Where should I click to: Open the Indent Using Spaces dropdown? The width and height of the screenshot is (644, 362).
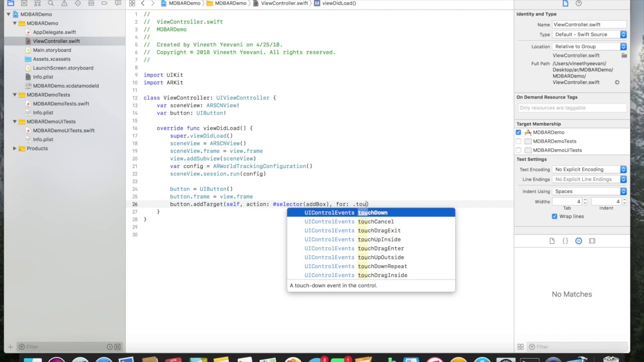coord(589,191)
